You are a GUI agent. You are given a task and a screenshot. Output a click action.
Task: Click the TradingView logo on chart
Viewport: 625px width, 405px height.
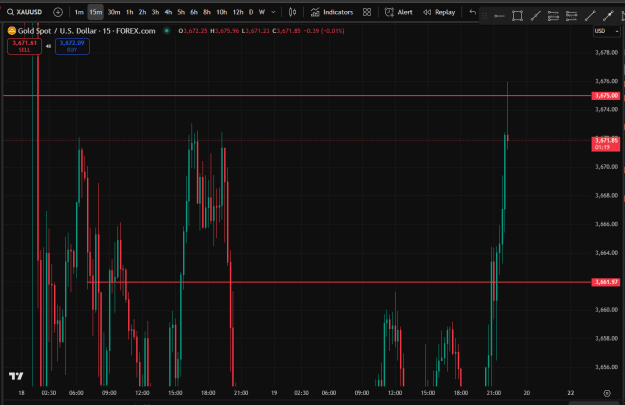coord(16,376)
